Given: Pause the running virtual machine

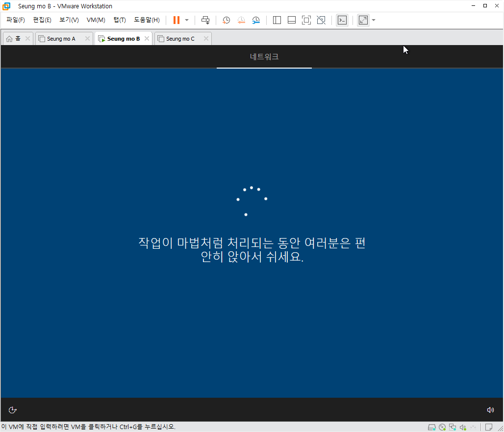Looking at the screenshot, I should coord(176,20).
